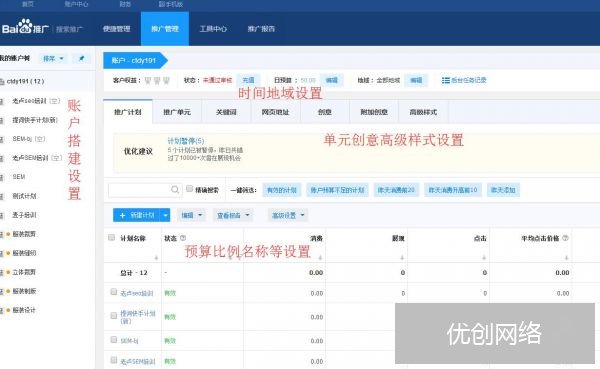Click the list icon for 后台任务记录
This screenshot has height=369, width=600.
(445, 80)
